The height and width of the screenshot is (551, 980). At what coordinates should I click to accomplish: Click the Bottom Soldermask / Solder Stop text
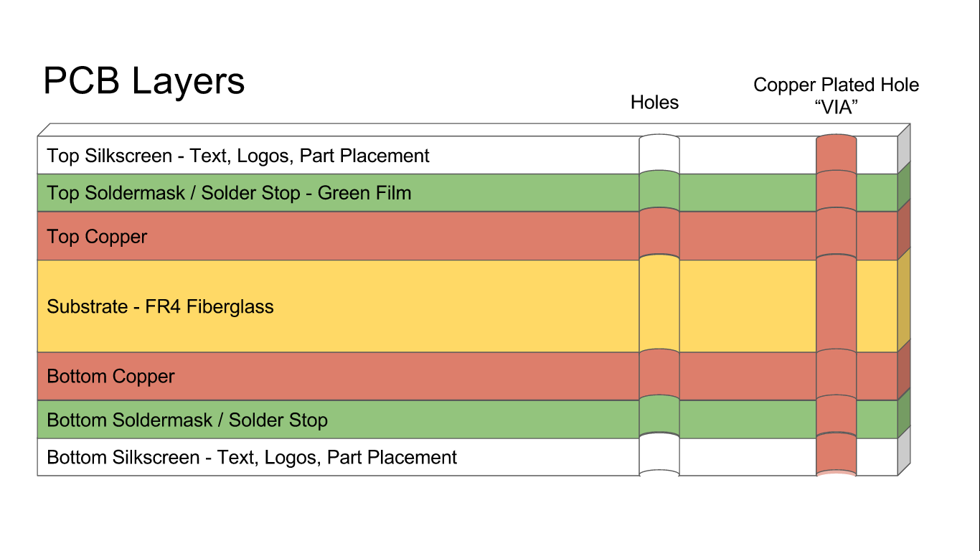[187, 420]
